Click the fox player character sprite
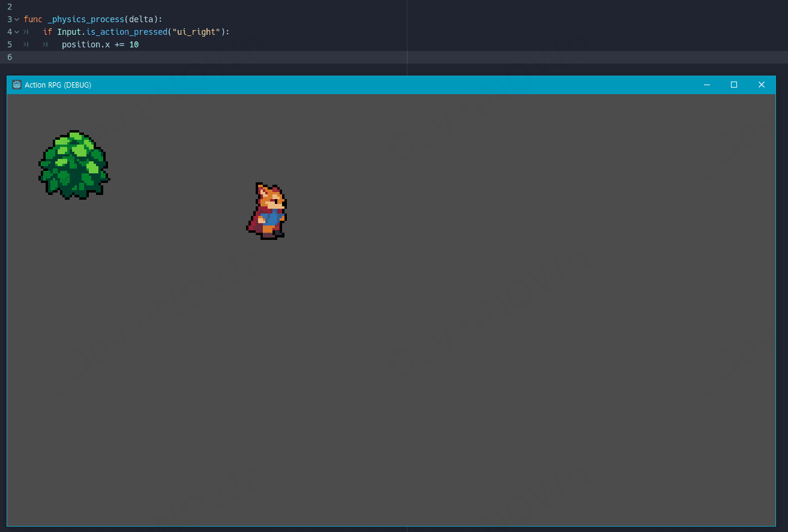 coord(266,211)
